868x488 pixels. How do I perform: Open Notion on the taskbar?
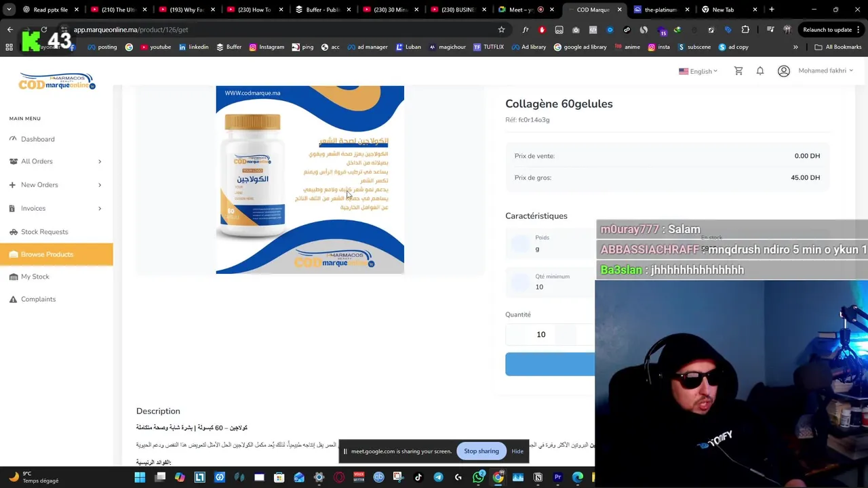click(538, 477)
